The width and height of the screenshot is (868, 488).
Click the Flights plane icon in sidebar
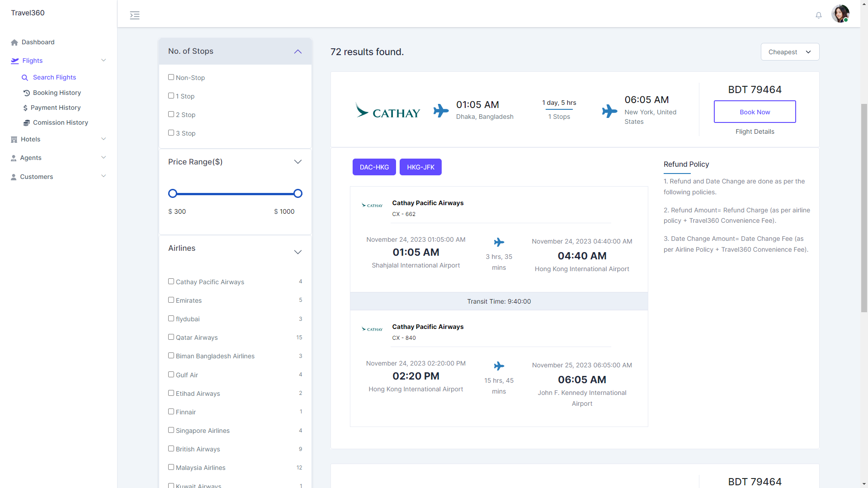pos(15,61)
